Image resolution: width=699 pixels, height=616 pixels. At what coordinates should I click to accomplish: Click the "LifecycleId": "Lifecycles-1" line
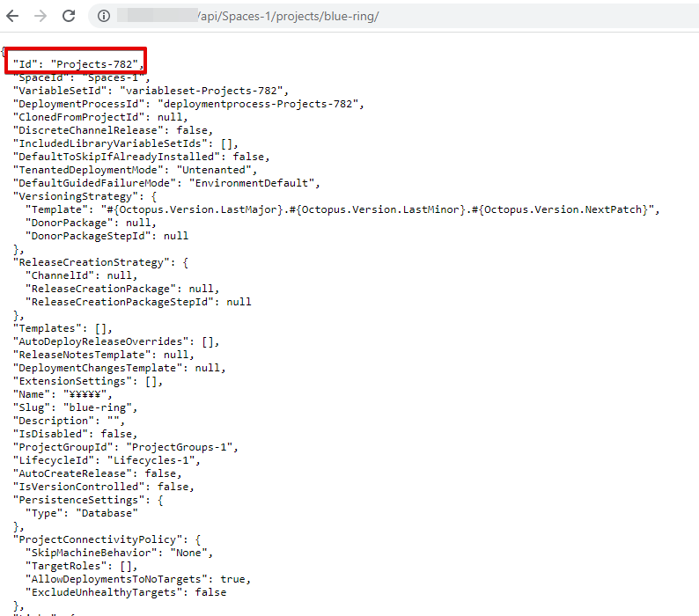(107, 460)
